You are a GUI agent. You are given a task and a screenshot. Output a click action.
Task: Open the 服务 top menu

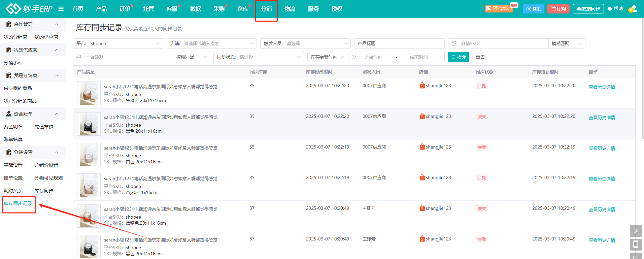point(313,9)
